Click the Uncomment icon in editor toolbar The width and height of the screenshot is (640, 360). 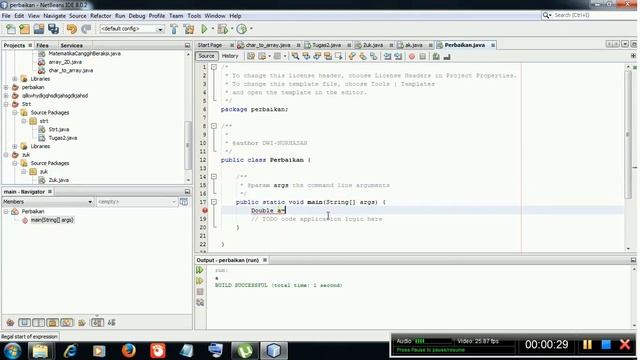tap(447, 56)
